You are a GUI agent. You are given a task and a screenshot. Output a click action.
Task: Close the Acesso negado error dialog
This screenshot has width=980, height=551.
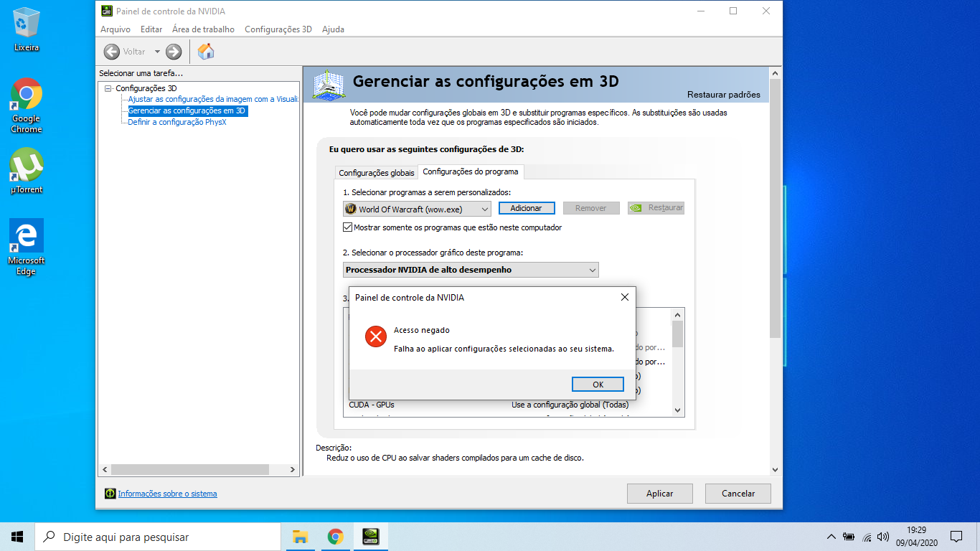(624, 297)
